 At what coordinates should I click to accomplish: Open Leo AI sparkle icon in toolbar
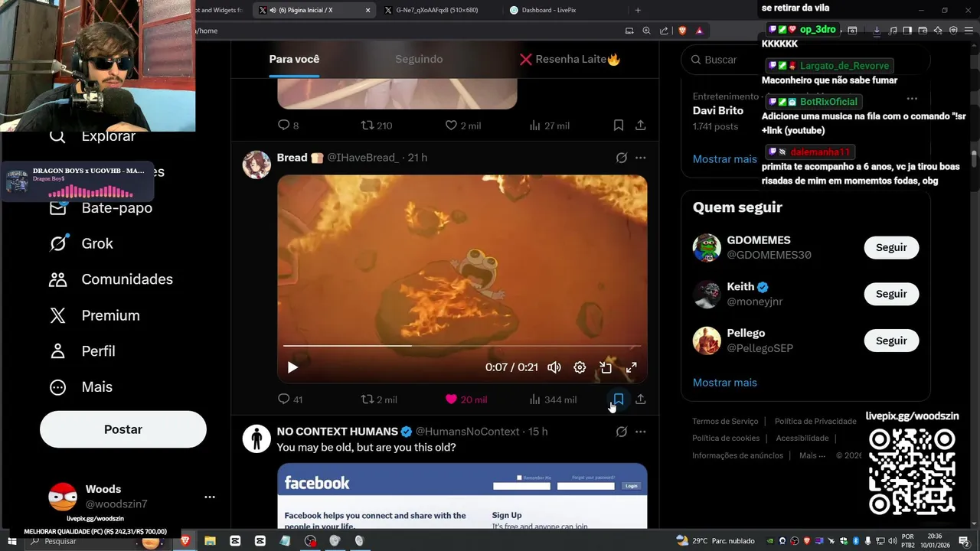938,31
